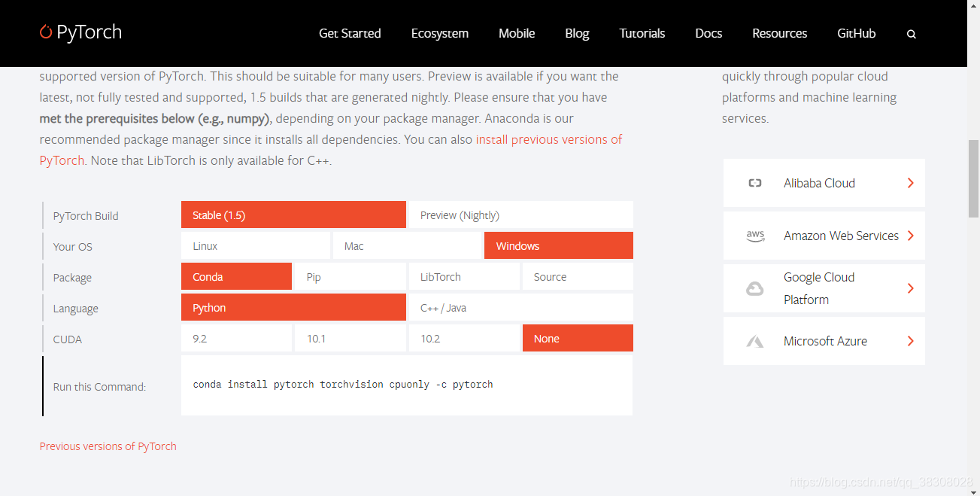
Task: Pick Python language option
Action: click(293, 307)
